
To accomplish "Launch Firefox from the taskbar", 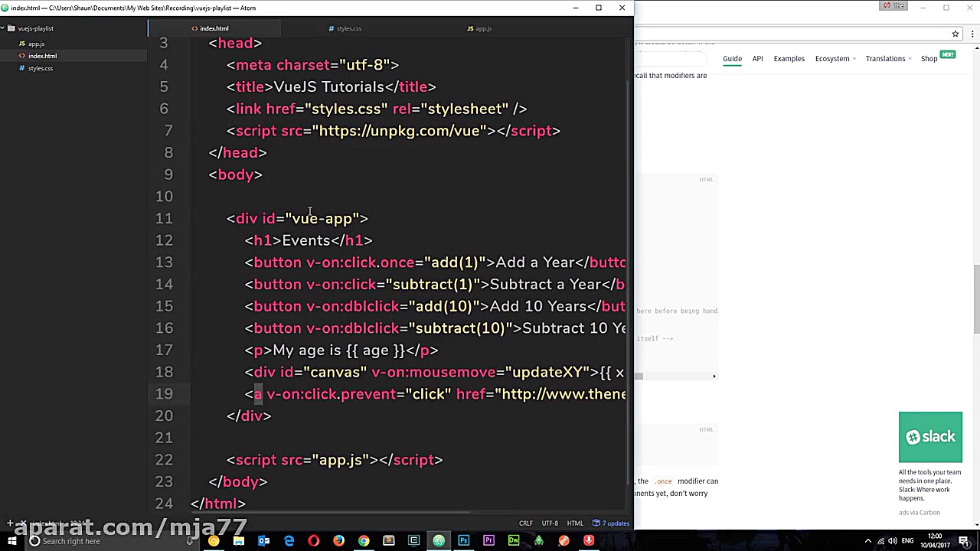I will pos(338,541).
